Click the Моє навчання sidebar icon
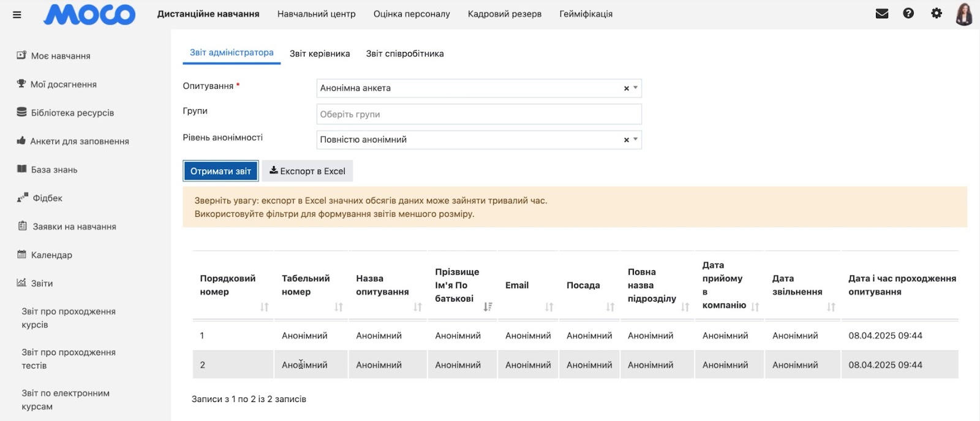980x421 pixels. tap(21, 55)
